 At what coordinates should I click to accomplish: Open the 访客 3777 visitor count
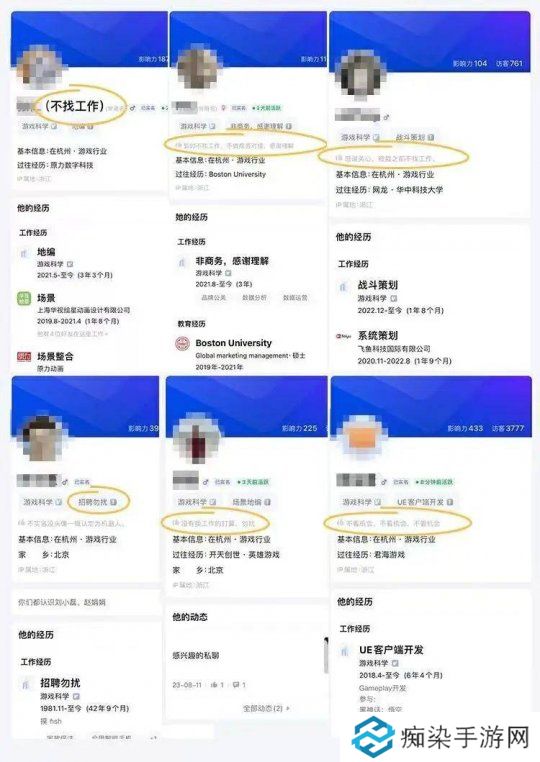[x=507, y=429]
